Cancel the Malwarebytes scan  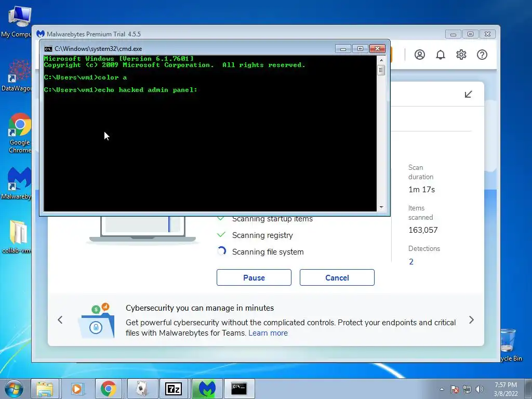coord(337,277)
